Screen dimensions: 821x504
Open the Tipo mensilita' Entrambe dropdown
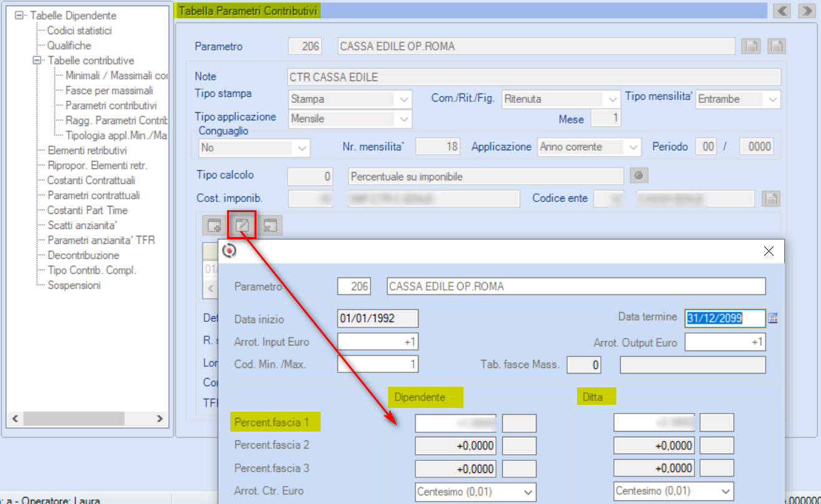pos(774,99)
